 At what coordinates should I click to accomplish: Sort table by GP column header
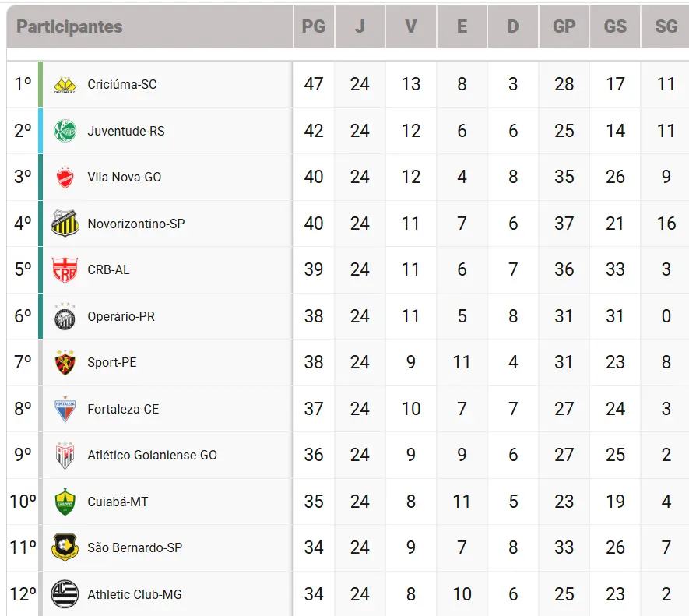(564, 26)
